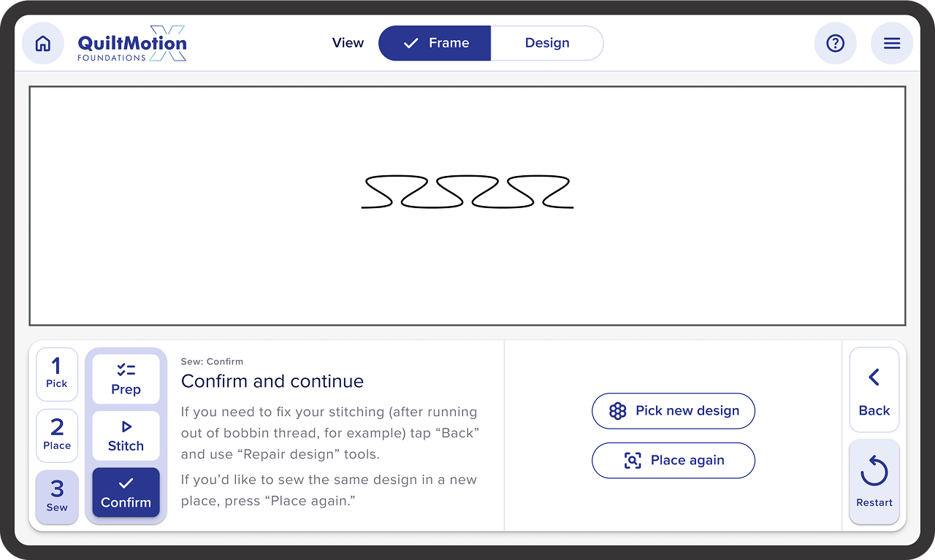Click the Confirm and continue heading
Screen dimensions: 935x560
coord(272,381)
